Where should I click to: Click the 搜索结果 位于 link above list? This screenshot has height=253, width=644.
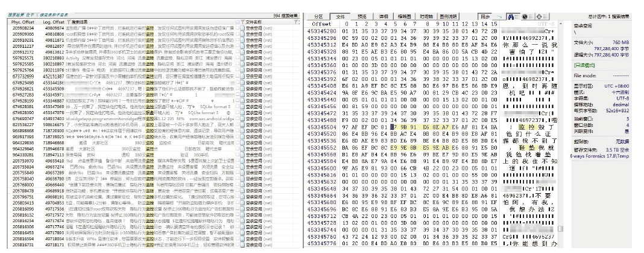click(x=22, y=15)
